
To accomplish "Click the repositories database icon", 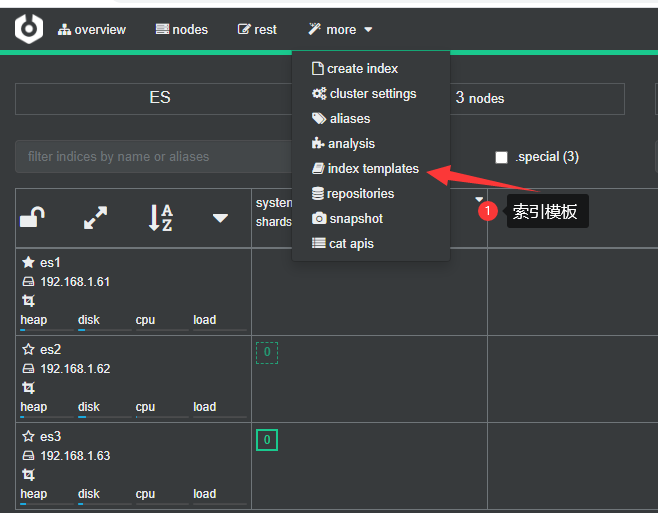I will coord(318,193).
